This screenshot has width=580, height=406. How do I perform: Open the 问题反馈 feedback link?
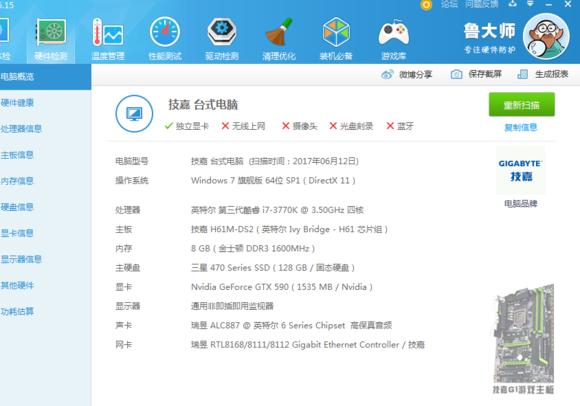pos(482,4)
